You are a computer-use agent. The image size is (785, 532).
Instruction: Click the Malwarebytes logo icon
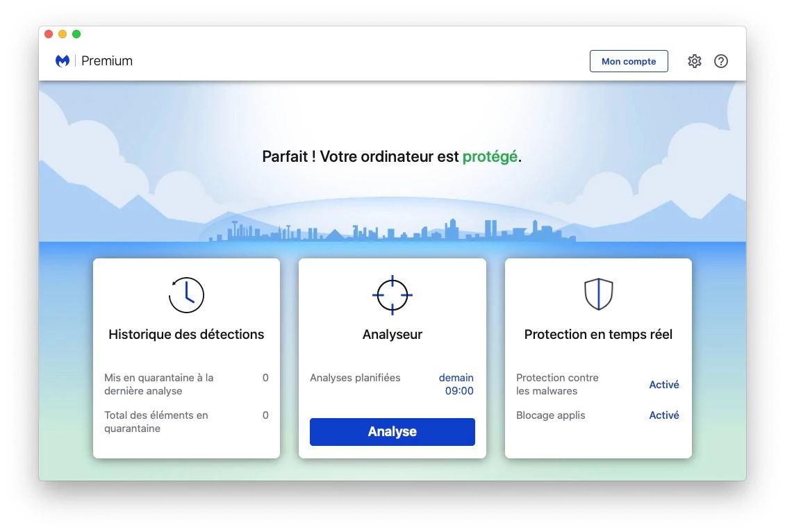(x=62, y=61)
